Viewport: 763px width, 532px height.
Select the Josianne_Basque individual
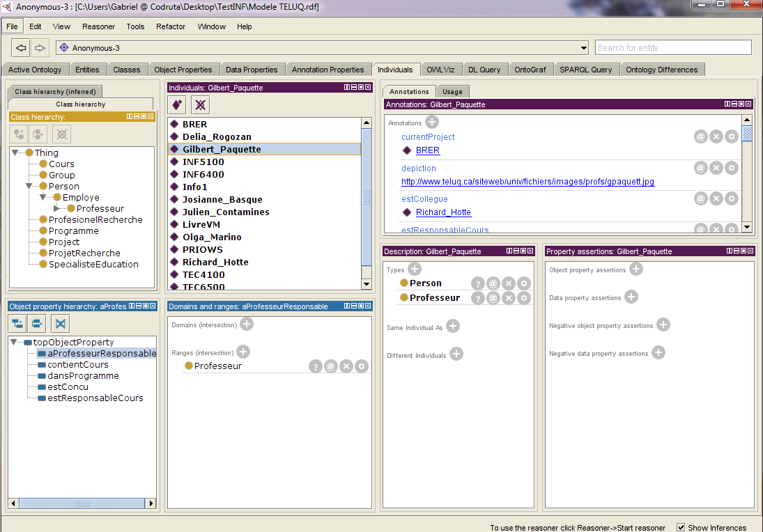[x=222, y=199]
